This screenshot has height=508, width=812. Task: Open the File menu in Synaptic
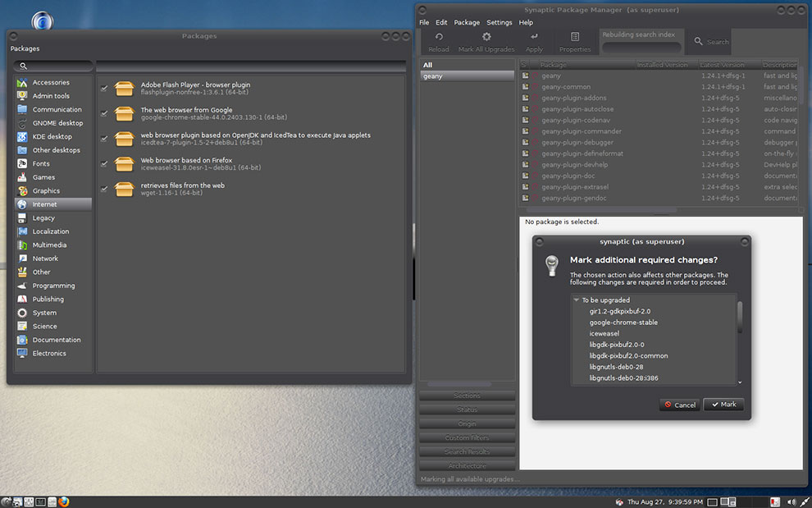(x=424, y=22)
